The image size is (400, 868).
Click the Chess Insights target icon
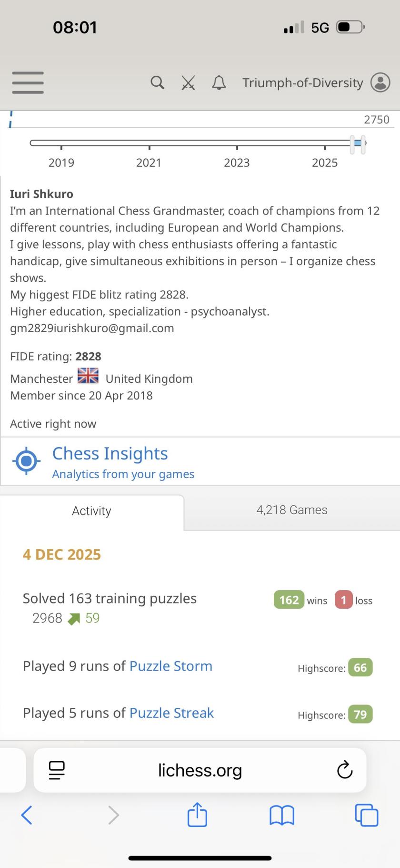27,461
